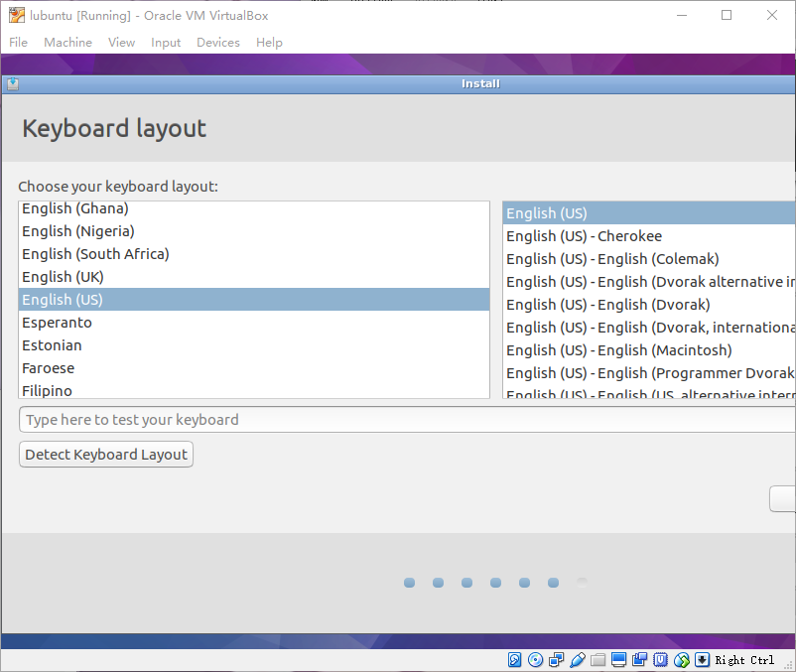Open the View menu
796x672 pixels.
(122, 43)
